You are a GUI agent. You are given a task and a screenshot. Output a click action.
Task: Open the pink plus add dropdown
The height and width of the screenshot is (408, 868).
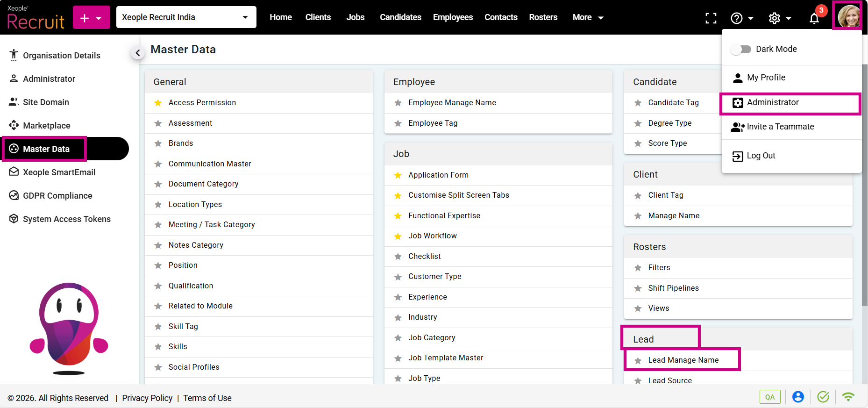pyautogui.click(x=91, y=18)
